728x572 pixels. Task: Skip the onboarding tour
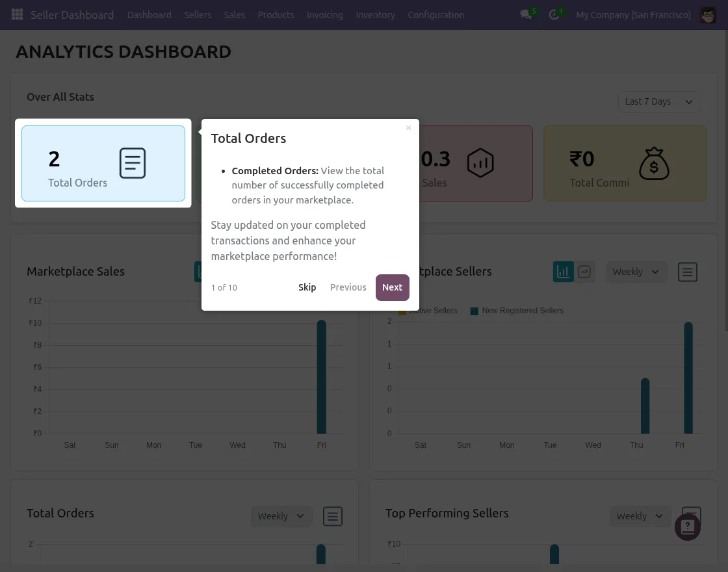(x=307, y=287)
